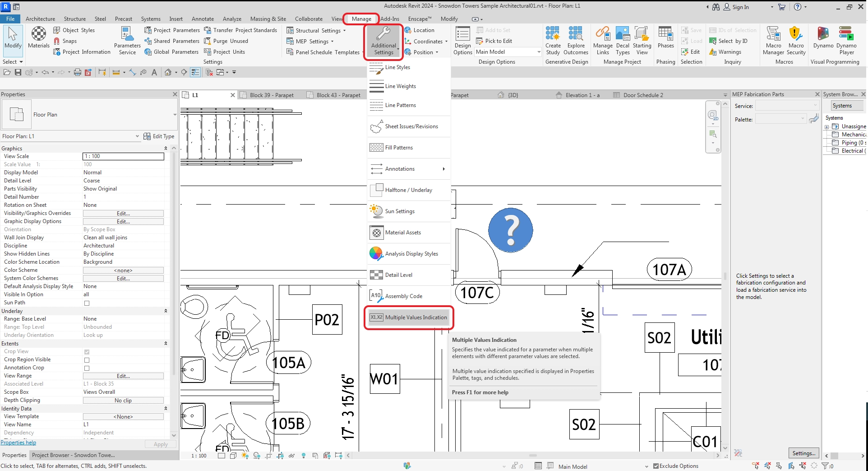Open Object Styles settings
868x471 pixels.
pos(74,30)
